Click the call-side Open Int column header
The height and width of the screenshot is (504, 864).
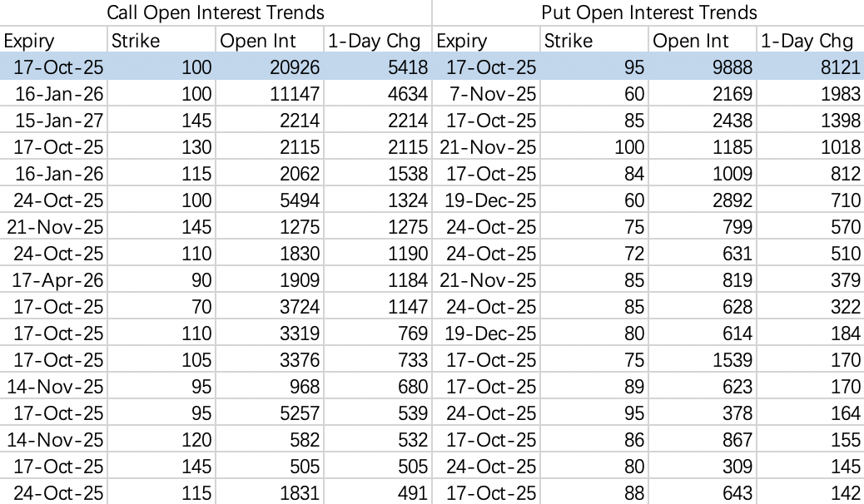click(270, 41)
